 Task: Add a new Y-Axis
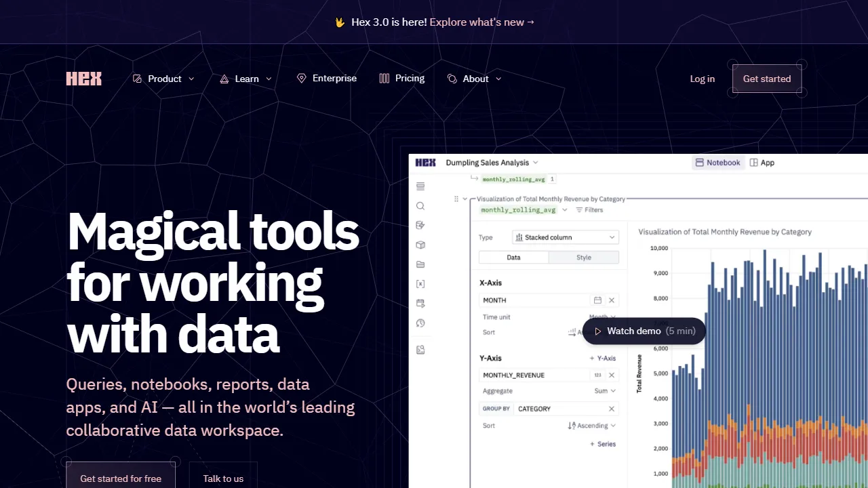click(x=603, y=358)
